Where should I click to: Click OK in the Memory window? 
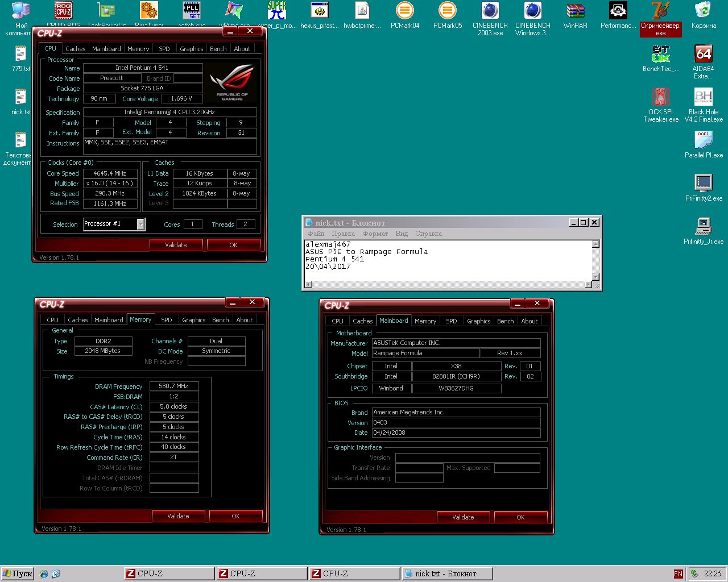click(235, 516)
